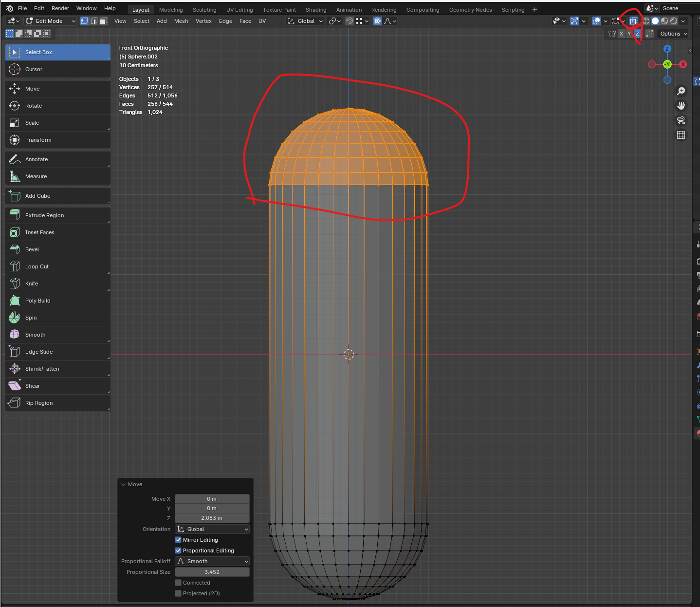Activate the Knife tool
The height and width of the screenshot is (607, 700).
point(32,284)
